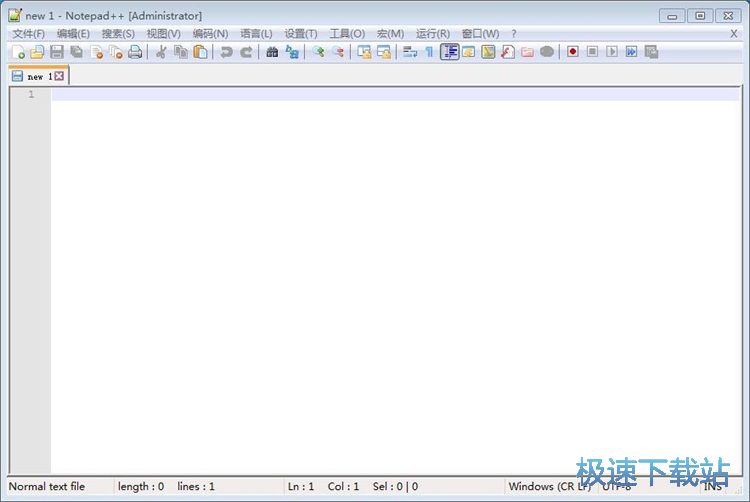This screenshot has width=750, height=502.
Task: Open the 设置(T) menu
Action: 300,34
